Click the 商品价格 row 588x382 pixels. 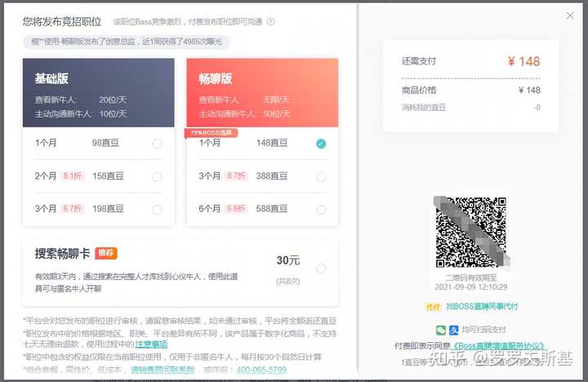click(471, 91)
